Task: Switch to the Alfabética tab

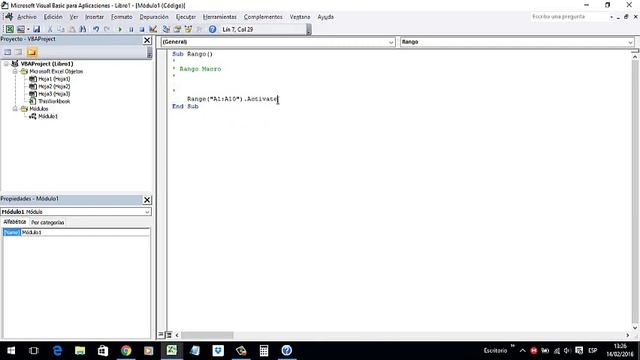Action: click(15, 222)
